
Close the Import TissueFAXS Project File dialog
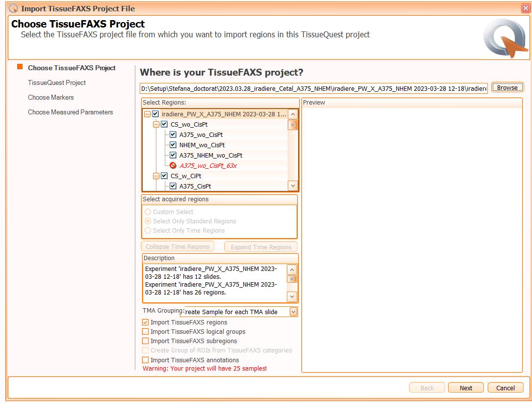tap(526, 8)
